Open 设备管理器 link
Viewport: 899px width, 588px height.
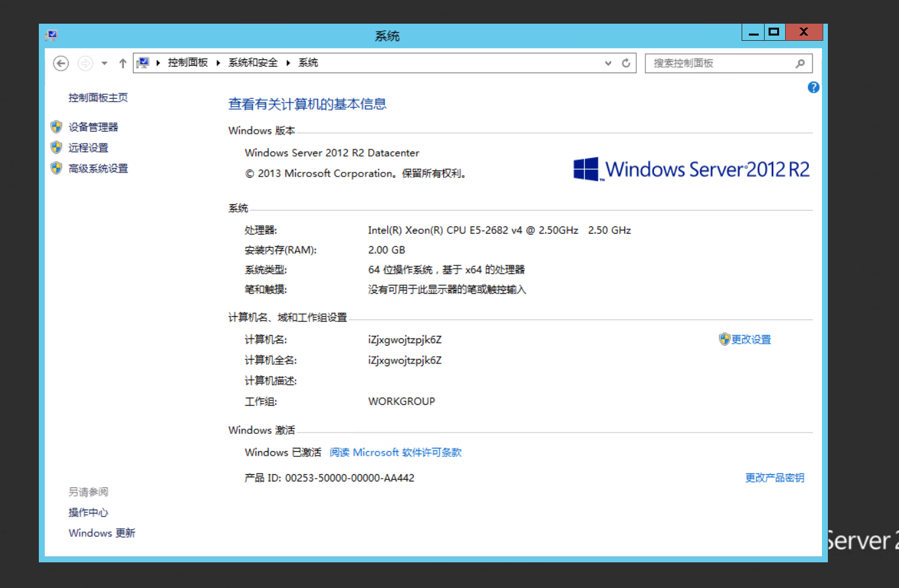(x=94, y=127)
